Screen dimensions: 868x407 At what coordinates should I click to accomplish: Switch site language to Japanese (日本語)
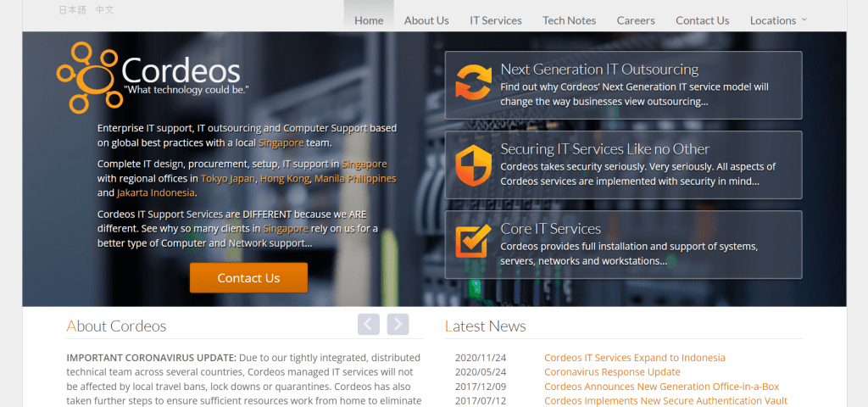[x=73, y=10]
